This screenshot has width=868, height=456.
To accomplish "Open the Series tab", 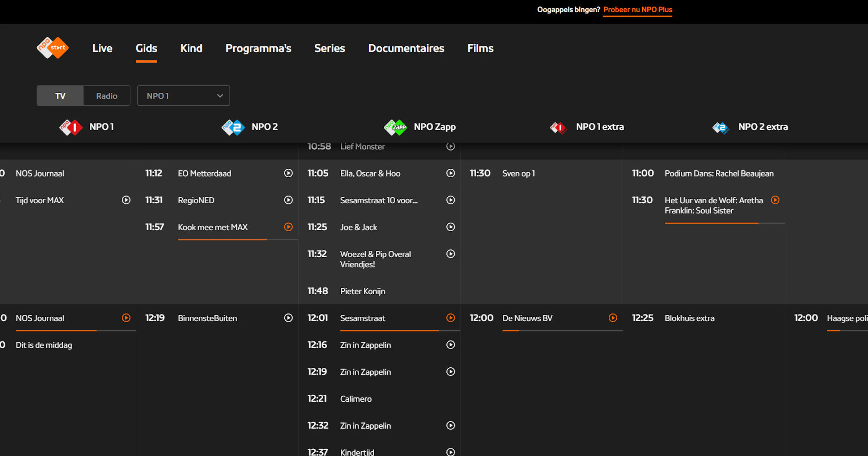I will pos(329,48).
